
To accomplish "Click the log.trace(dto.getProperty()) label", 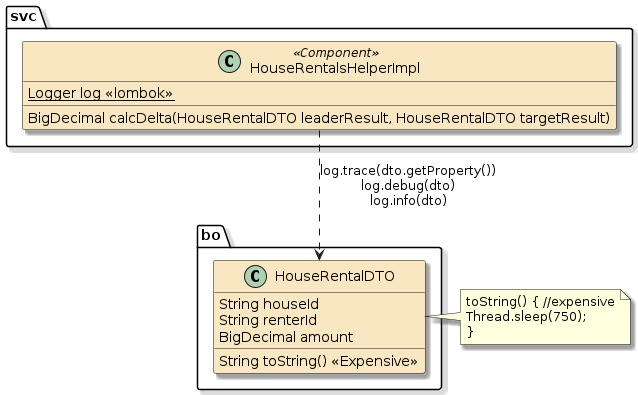I will pyautogui.click(x=408, y=170).
